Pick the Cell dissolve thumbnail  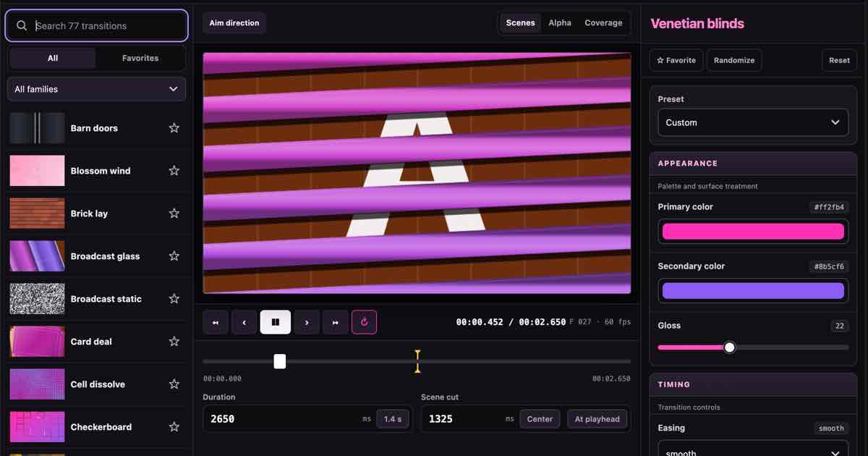pyautogui.click(x=37, y=384)
